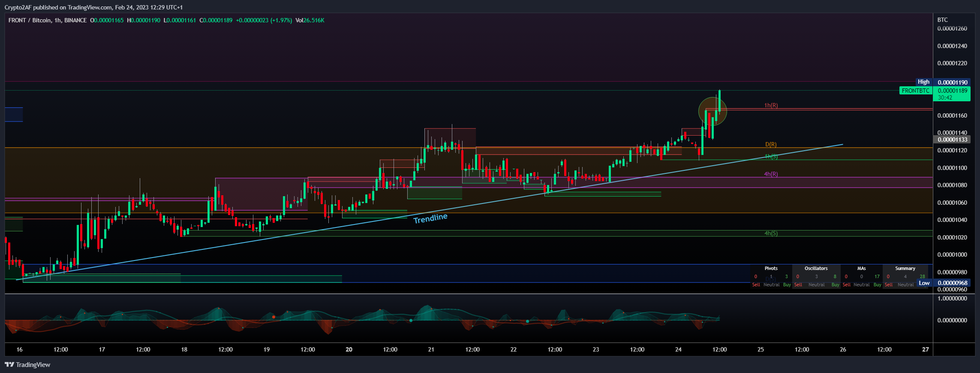
Task: Select the MAs column header
Action: pyautogui.click(x=862, y=268)
